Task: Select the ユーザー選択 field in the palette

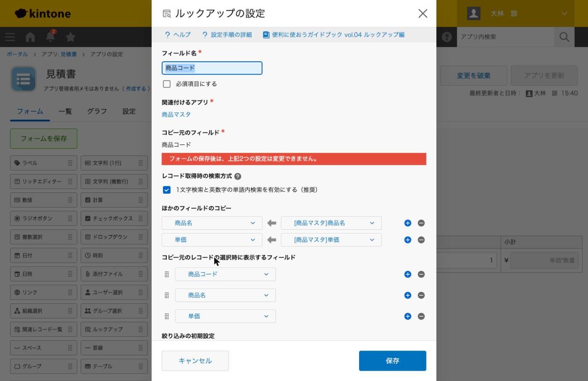Action: (114, 292)
